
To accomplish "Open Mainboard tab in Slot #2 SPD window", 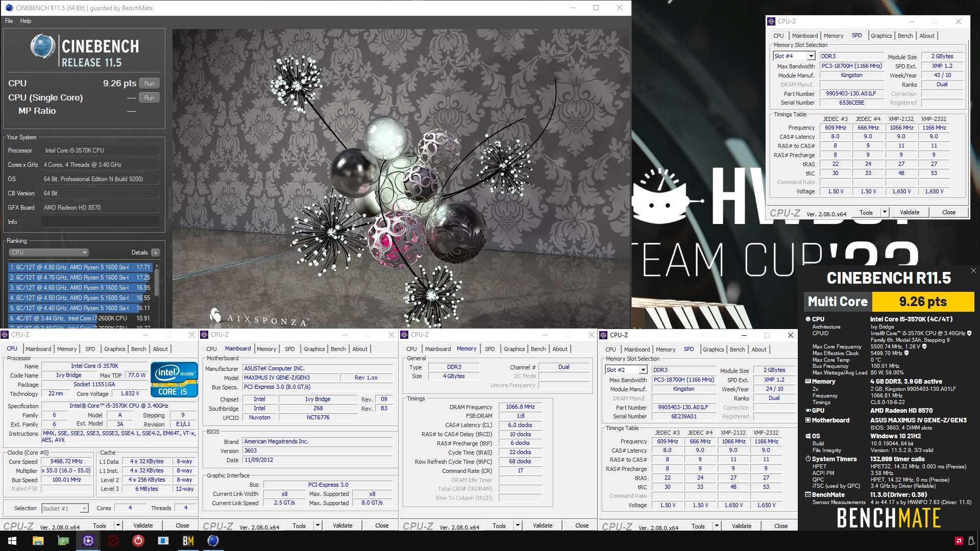I will tap(637, 349).
